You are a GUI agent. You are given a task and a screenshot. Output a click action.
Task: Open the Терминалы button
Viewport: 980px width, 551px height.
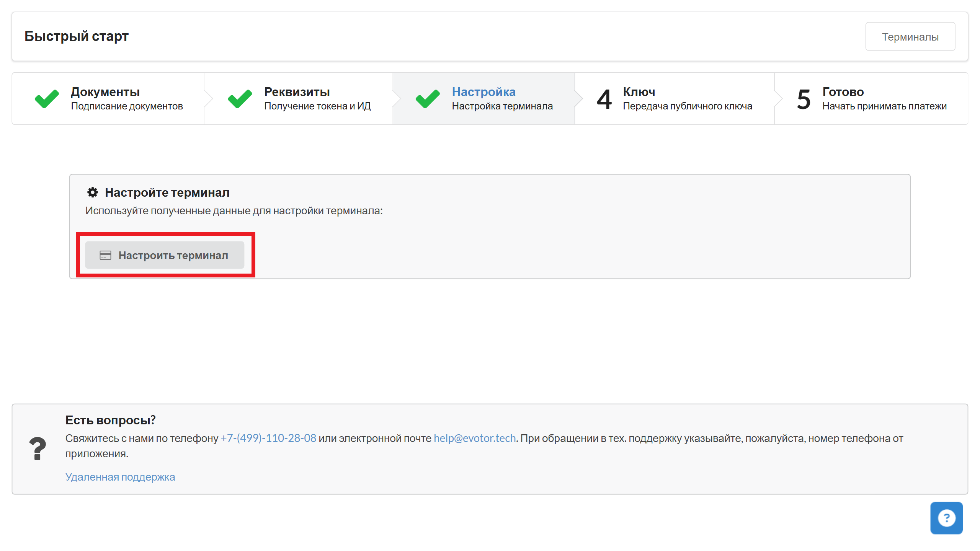[x=910, y=37]
